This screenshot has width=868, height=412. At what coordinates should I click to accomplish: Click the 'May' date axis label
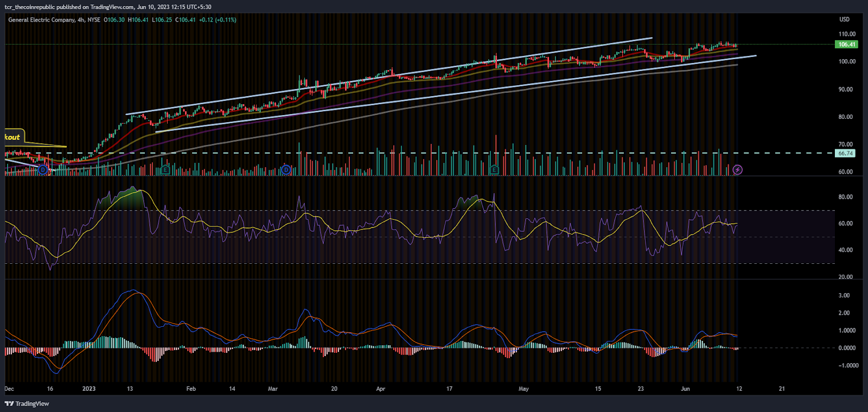pos(524,389)
